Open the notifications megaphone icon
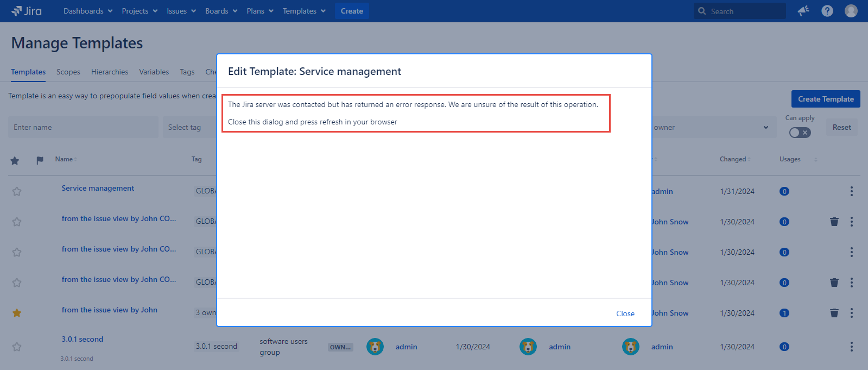Image resolution: width=868 pixels, height=370 pixels. (x=803, y=11)
